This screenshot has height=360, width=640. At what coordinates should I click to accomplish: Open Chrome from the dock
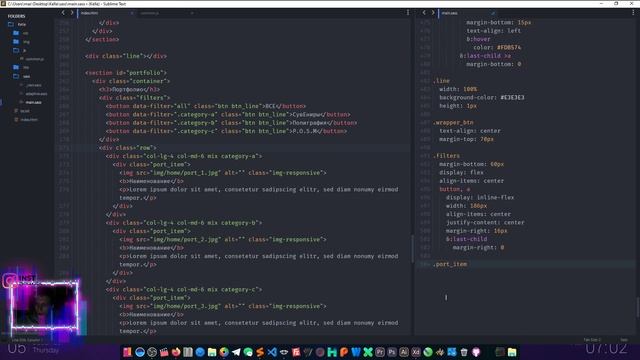pos(224,352)
